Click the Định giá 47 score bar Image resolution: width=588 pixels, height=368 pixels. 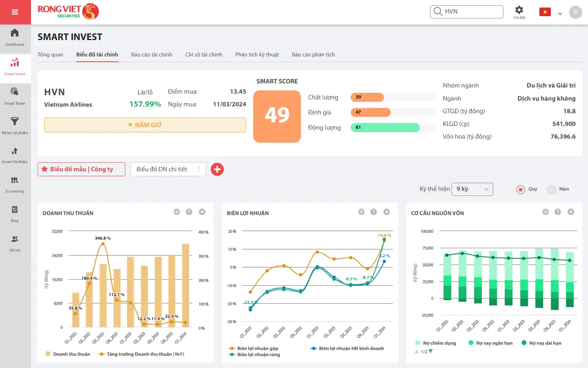click(393, 112)
